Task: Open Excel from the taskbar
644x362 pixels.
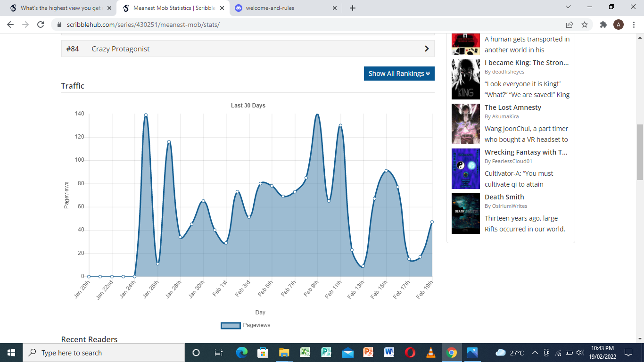Action: pos(305,353)
